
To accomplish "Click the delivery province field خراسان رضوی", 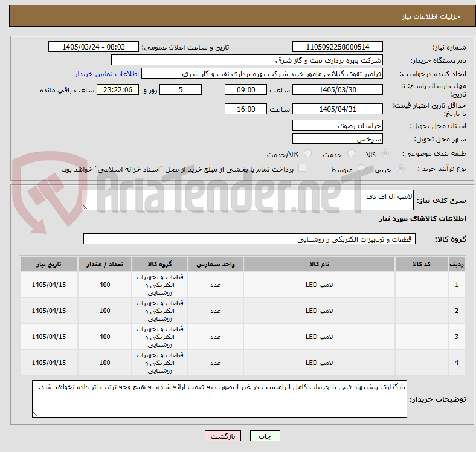I will pos(337,125).
